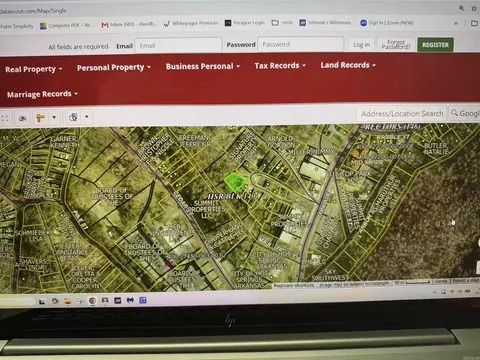Open the Form Simplicity bookmark
This screenshot has height=360, width=480.
[x=17, y=26]
